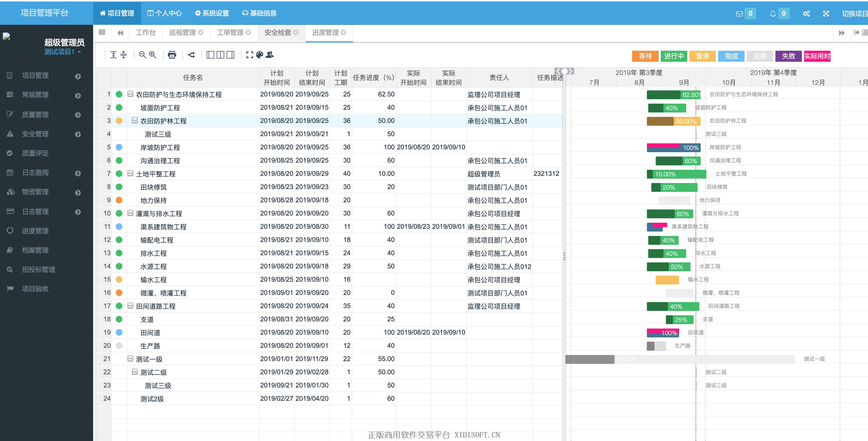
Task: Print the Gantt chart
Action: click(x=172, y=55)
